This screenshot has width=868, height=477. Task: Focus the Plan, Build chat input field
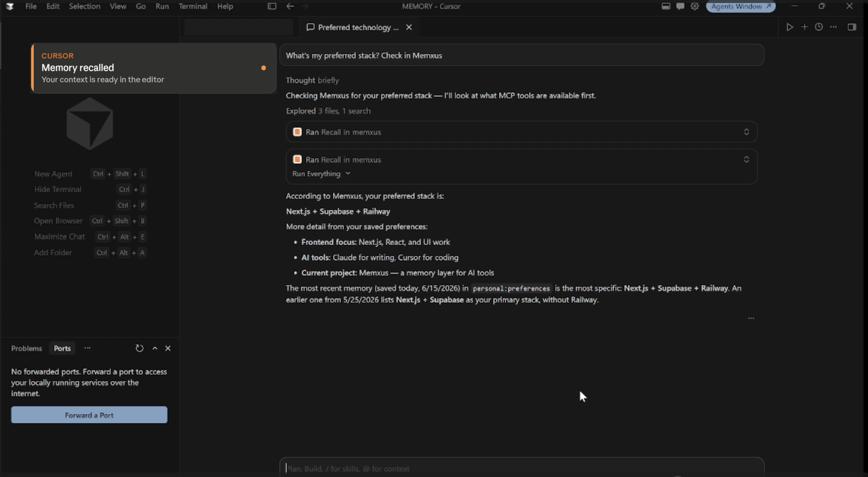tap(521, 468)
